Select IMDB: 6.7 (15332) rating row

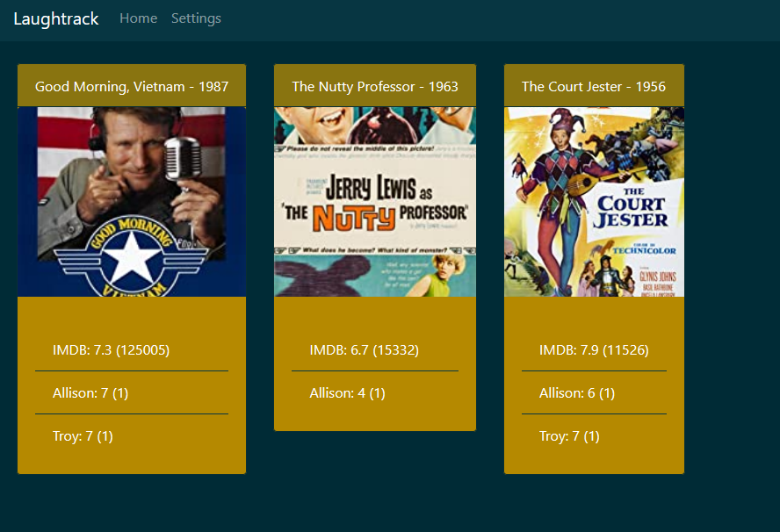375,350
